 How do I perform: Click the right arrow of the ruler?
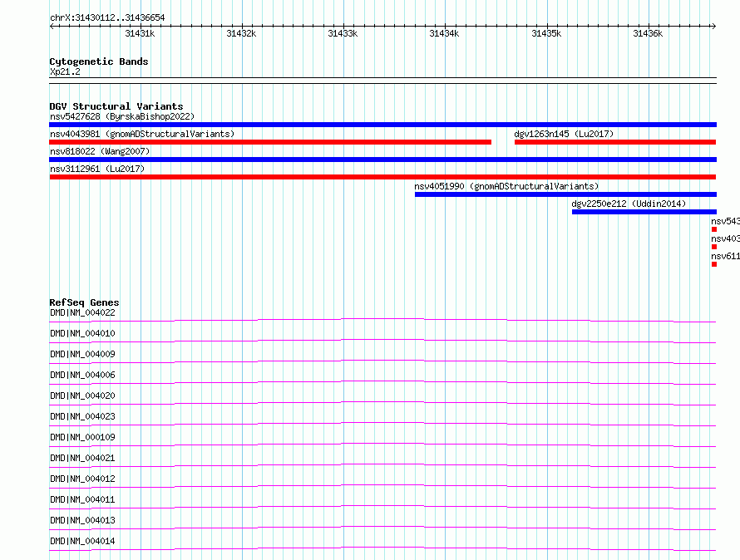click(x=713, y=26)
